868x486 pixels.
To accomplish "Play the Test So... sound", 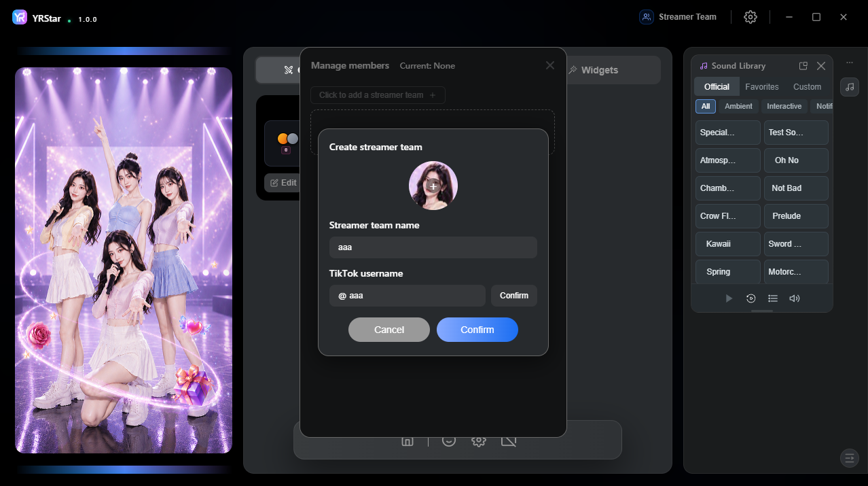I will pos(796,133).
